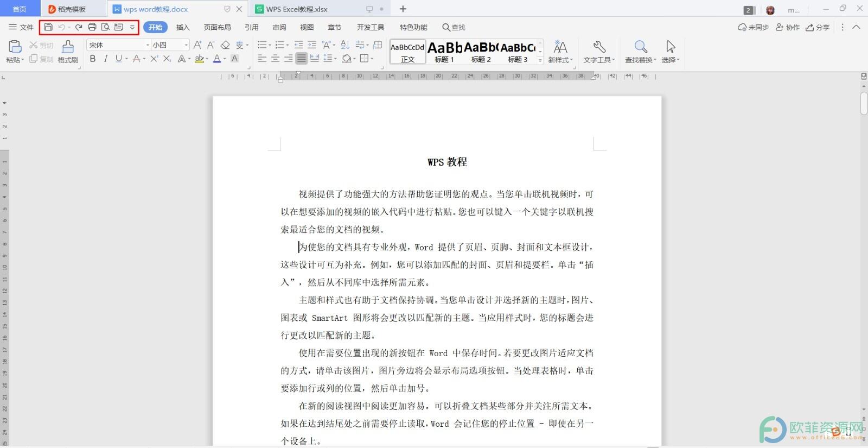Click the Increase Indent icon
This screenshot has width=868, height=448.
coord(311,45)
